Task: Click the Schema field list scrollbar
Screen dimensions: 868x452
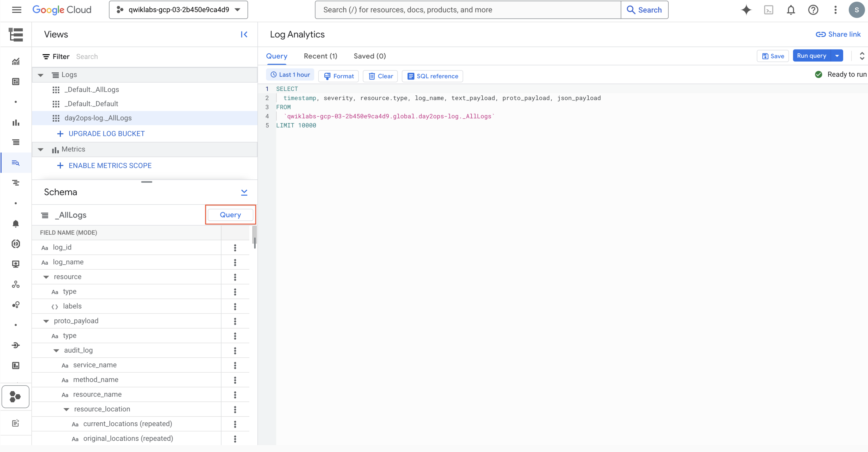Action: (254, 237)
